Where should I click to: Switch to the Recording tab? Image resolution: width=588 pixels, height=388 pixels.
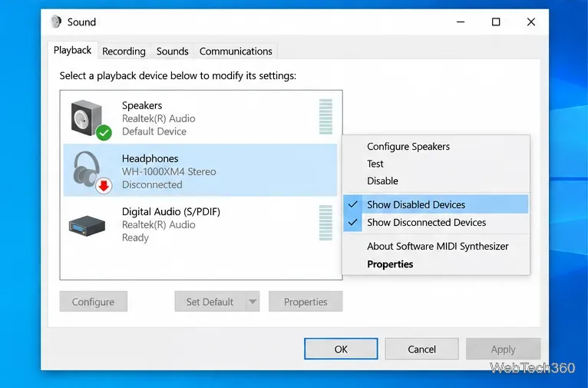pyautogui.click(x=124, y=51)
